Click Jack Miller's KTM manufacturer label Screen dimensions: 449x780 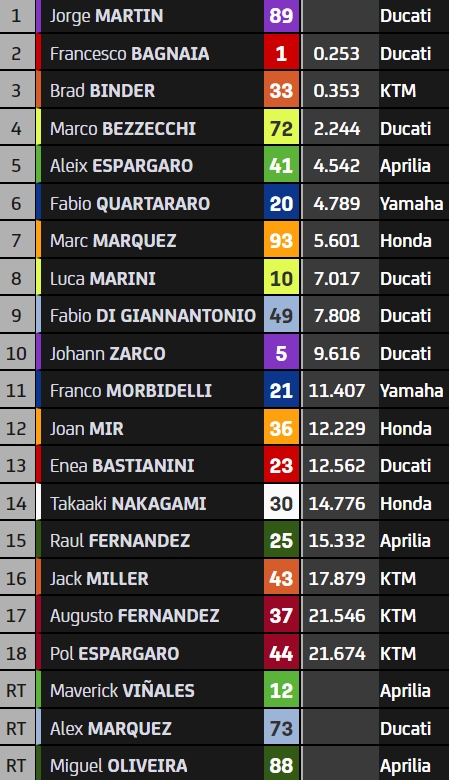[x=398, y=579]
